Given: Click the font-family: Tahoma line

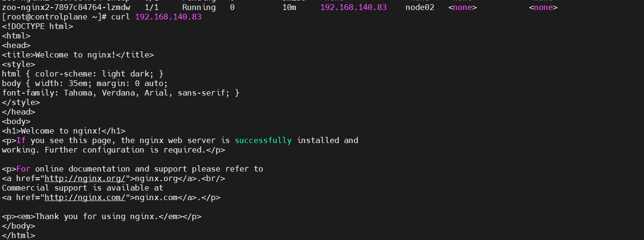Looking at the screenshot, I should point(121,93).
